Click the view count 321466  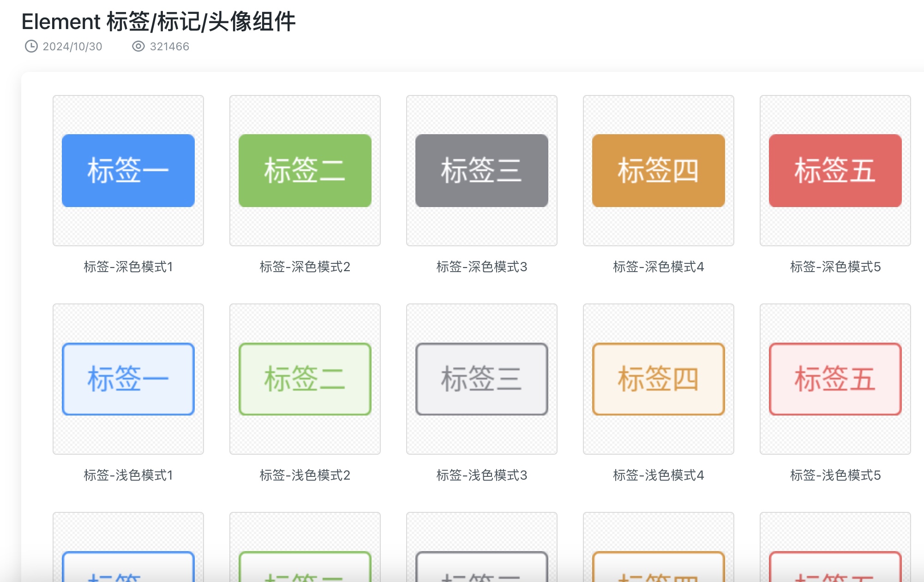click(x=169, y=47)
